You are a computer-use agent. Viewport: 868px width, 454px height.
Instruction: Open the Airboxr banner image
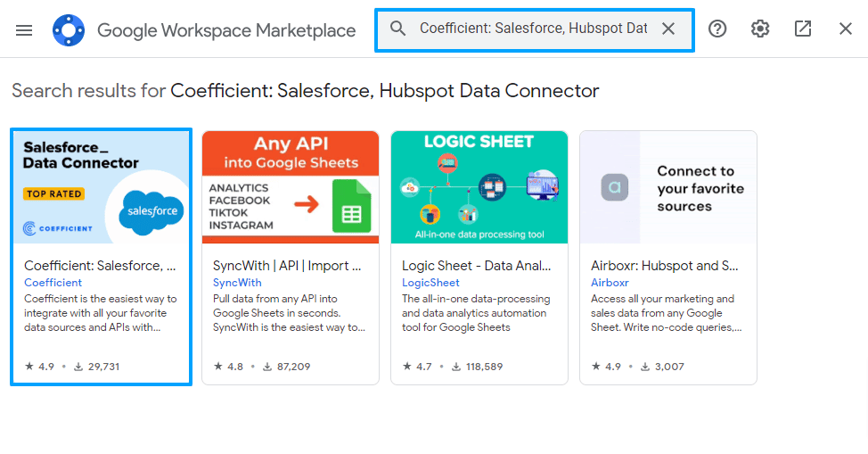pyautogui.click(x=667, y=186)
